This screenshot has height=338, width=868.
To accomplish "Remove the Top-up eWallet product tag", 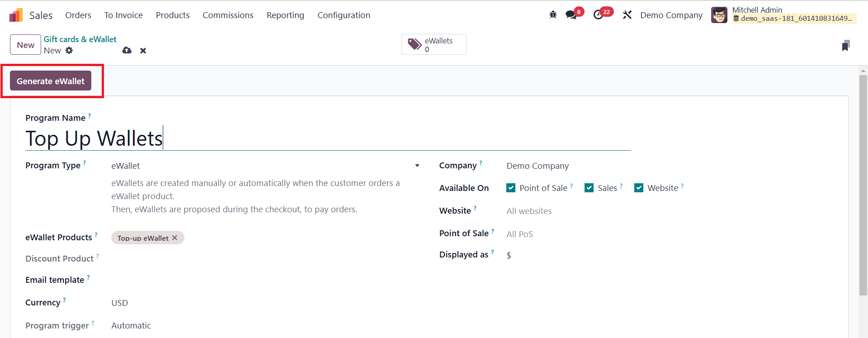I will (175, 238).
